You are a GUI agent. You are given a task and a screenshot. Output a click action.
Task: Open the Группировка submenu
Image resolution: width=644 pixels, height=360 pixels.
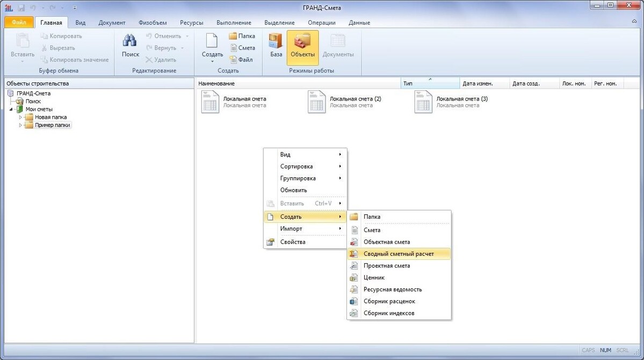pyautogui.click(x=305, y=178)
